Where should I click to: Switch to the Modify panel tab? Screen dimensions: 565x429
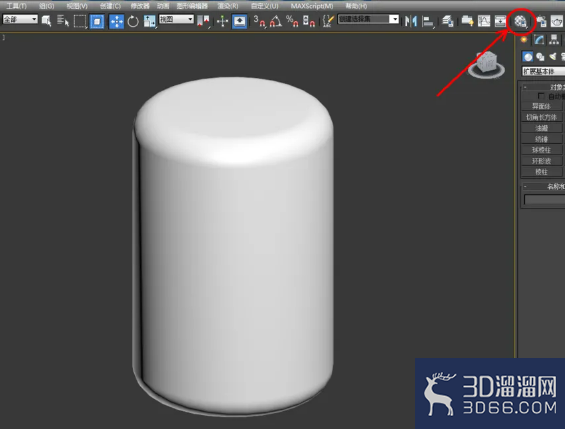[x=539, y=40]
